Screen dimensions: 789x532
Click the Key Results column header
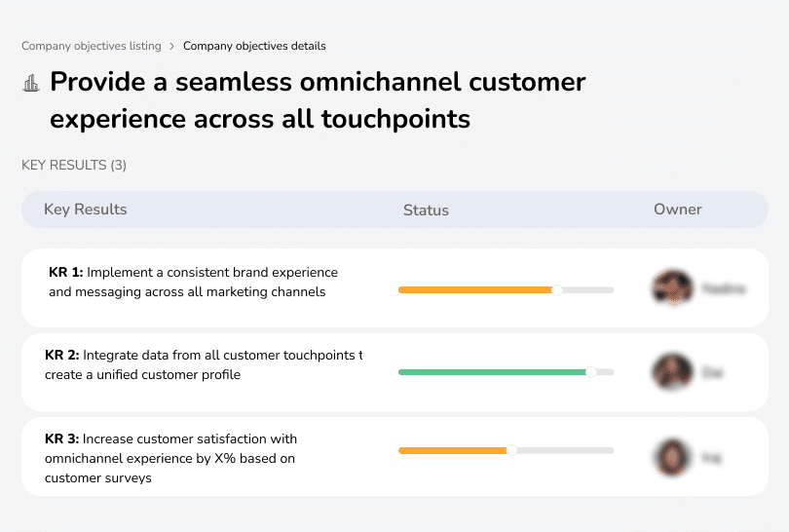tap(86, 209)
